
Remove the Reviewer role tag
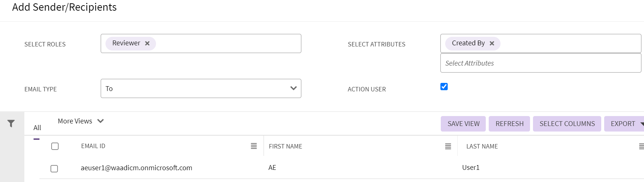(x=147, y=43)
